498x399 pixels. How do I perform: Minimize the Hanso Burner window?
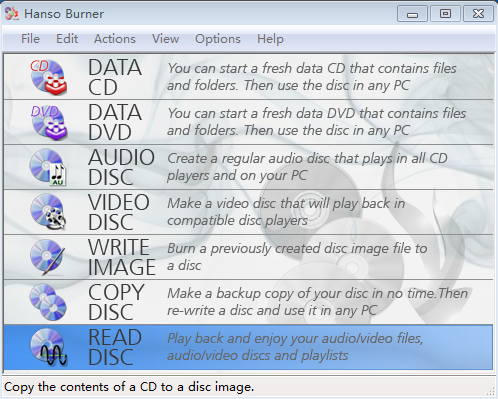point(412,14)
